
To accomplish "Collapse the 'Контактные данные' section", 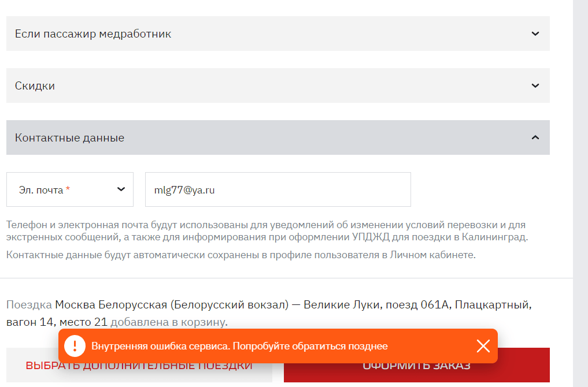I will [278, 137].
